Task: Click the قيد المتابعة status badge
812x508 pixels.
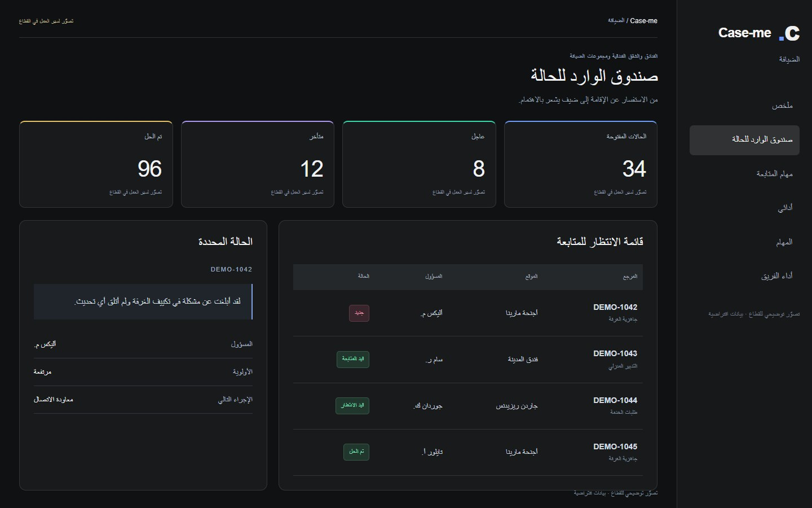Action: [353, 360]
